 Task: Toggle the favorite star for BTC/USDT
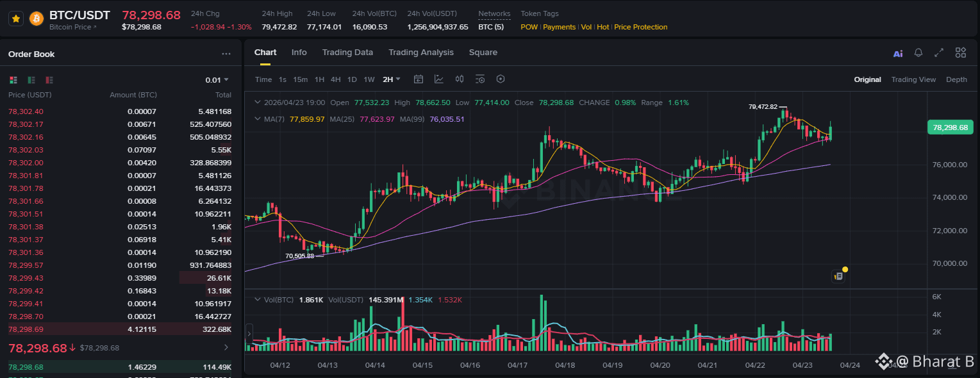point(16,19)
